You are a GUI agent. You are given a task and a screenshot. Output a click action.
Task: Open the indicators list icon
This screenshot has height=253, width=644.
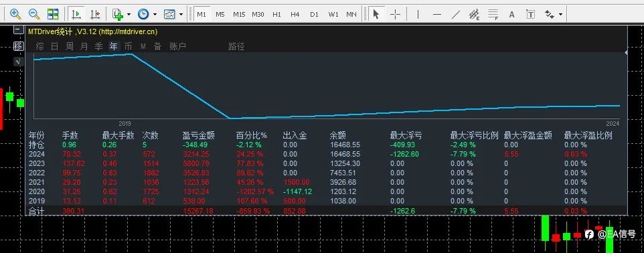(118, 14)
